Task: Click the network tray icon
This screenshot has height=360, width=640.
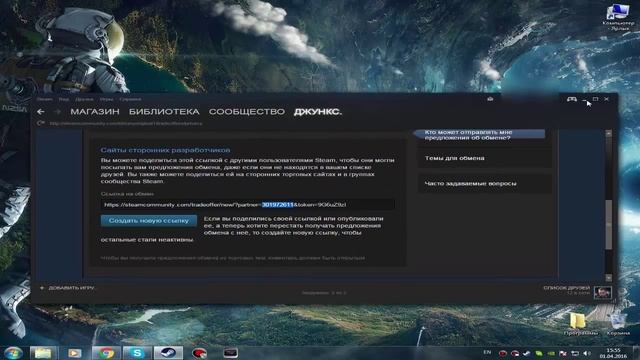Action: 575,353
